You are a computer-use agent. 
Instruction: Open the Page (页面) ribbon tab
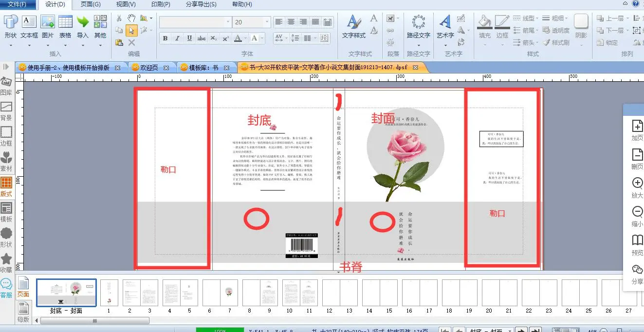(x=91, y=4)
